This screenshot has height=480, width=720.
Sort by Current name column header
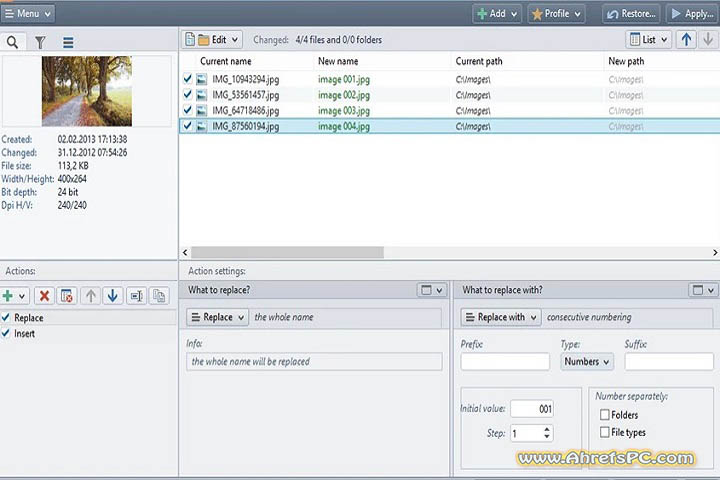[x=226, y=61]
